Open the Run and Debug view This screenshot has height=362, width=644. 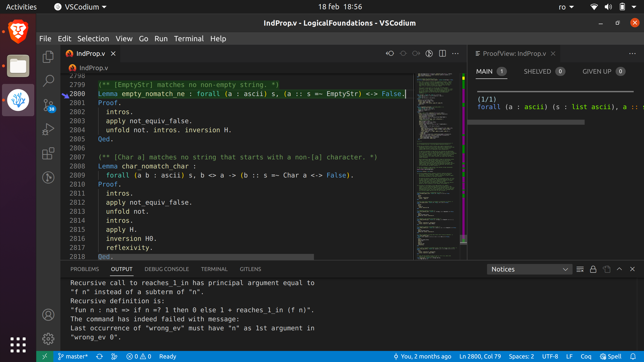tap(48, 129)
